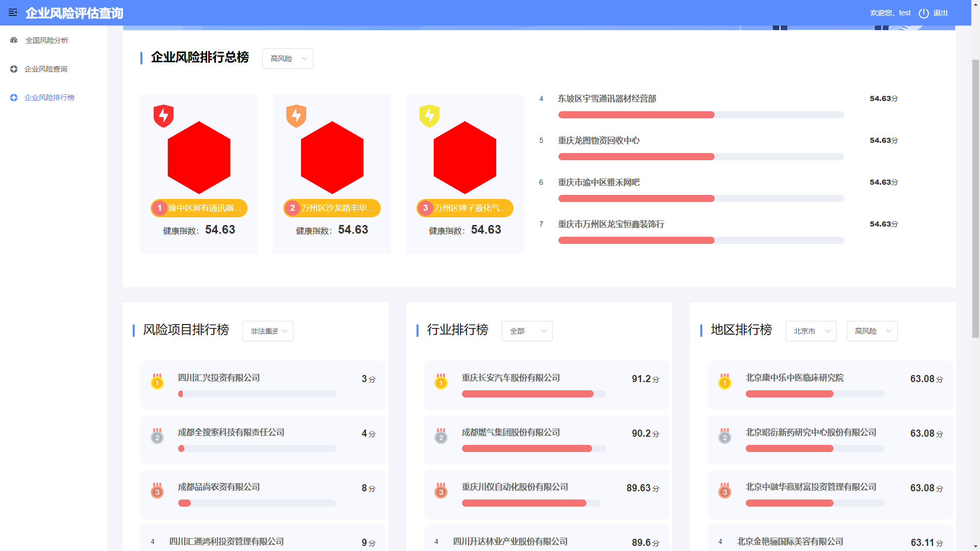Open the 高风险 dropdown beside 企业风险排行总榜

(288, 59)
